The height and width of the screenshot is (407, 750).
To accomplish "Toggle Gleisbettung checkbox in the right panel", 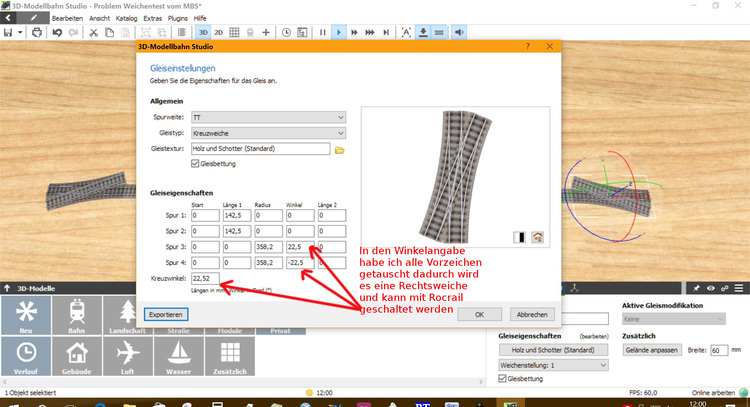I will 503,380.
